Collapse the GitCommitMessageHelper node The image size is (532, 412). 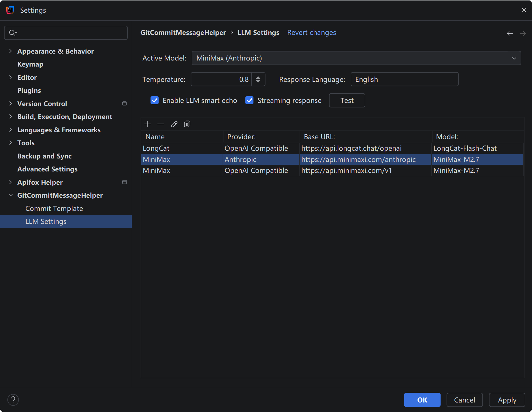[x=11, y=195]
